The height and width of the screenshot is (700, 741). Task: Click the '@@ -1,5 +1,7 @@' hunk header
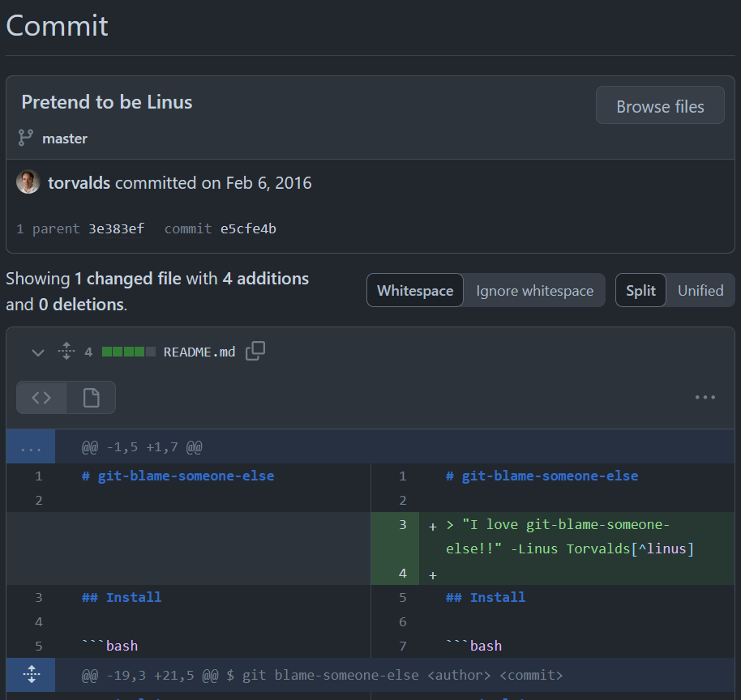click(142, 447)
